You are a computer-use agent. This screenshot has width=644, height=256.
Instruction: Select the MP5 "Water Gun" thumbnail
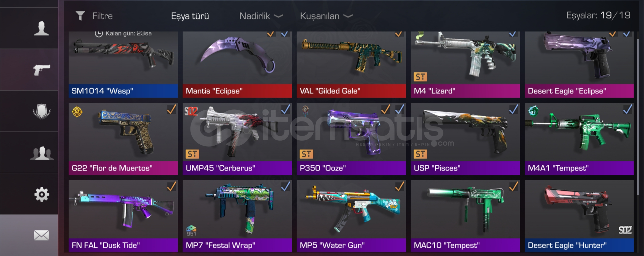(351, 209)
